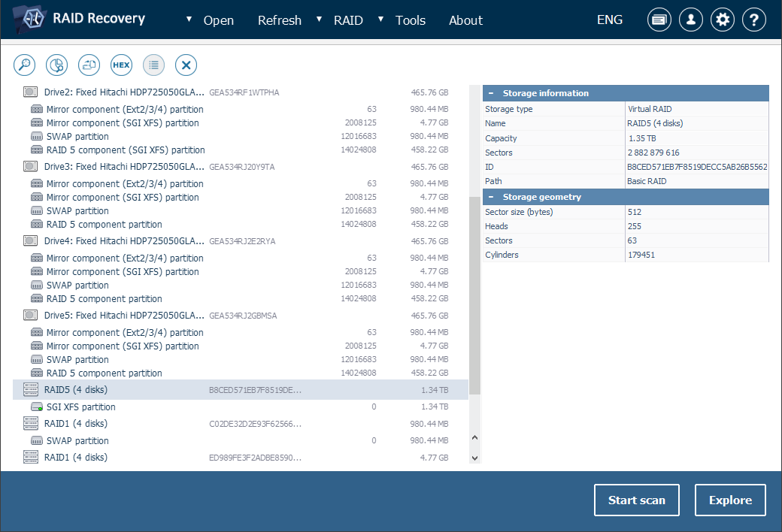The width and height of the screenshot is (782, 532).
Task: Collapse the Storage information section
Action: [x=491, y=93]
